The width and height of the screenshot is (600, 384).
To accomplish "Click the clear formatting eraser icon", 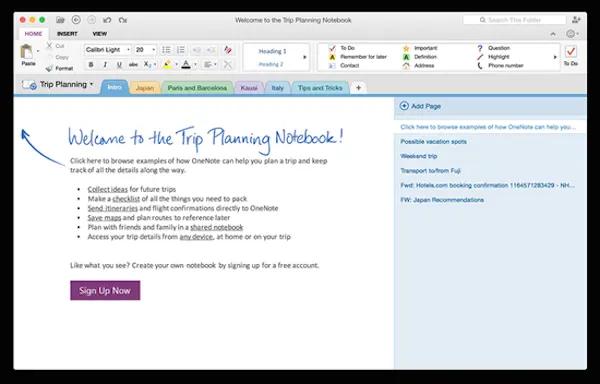I will tap(228, 50).
